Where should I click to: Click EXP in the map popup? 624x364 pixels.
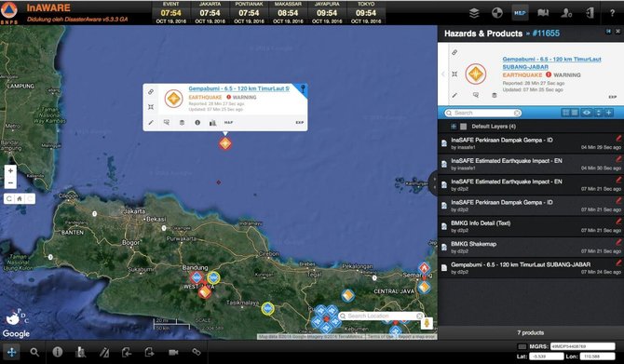pyautogui.click(x=300, y=123)
